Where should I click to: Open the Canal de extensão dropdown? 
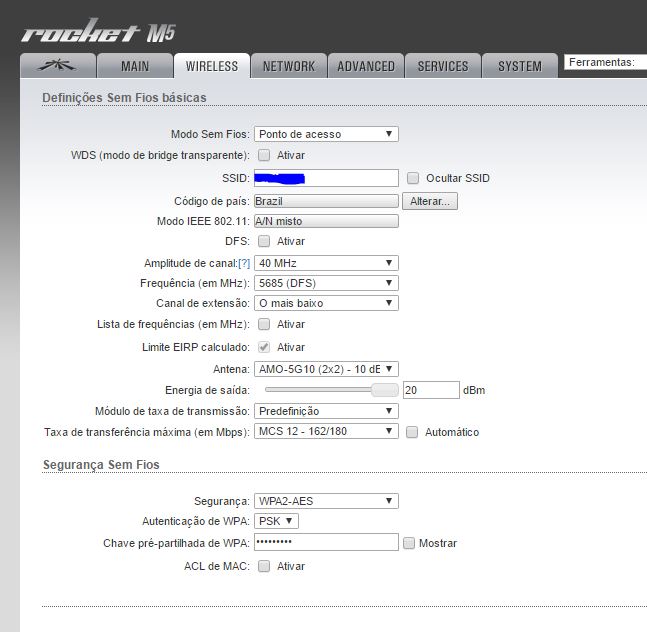(x=326, y=303)
